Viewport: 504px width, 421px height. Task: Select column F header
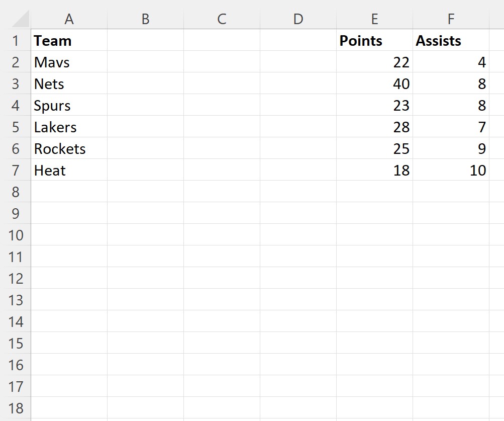click(451, 19)
